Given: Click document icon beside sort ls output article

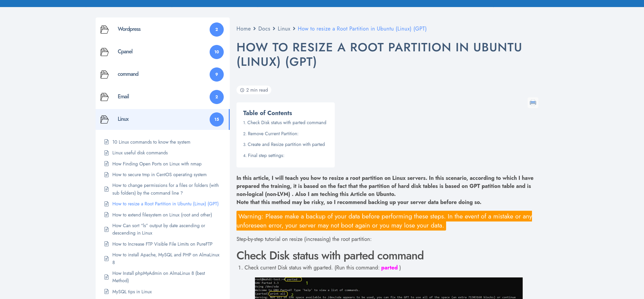Looking at the screenshot, I should (x=106, y=230).
